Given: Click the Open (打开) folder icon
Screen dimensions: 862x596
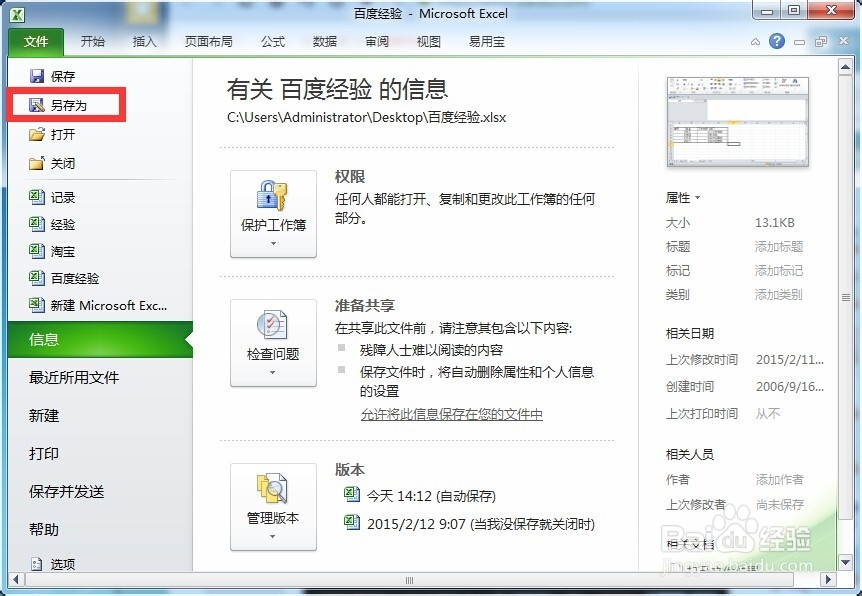Looking at the screenshot, I should pyautogui.click(x=37, y=134).
